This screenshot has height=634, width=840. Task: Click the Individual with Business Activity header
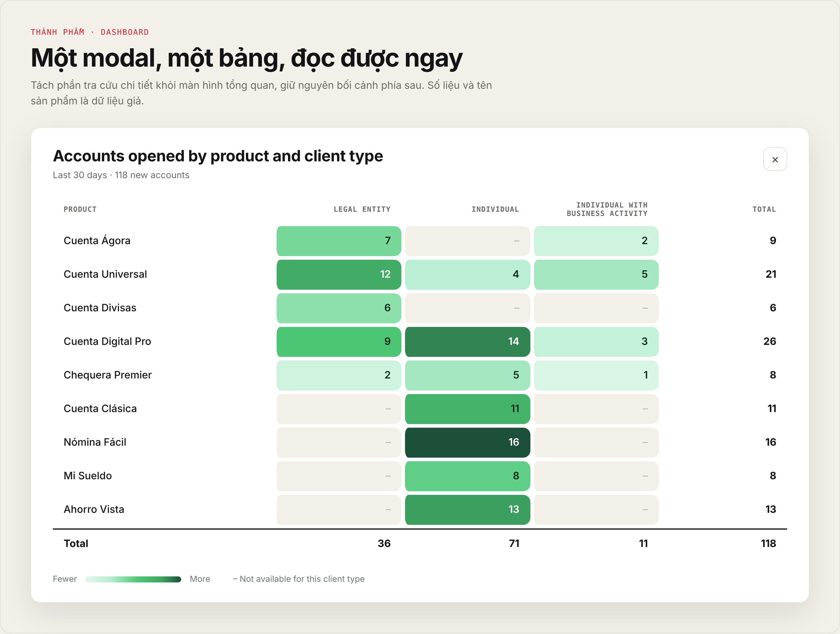pyautogui.click(x=607, y=209)
